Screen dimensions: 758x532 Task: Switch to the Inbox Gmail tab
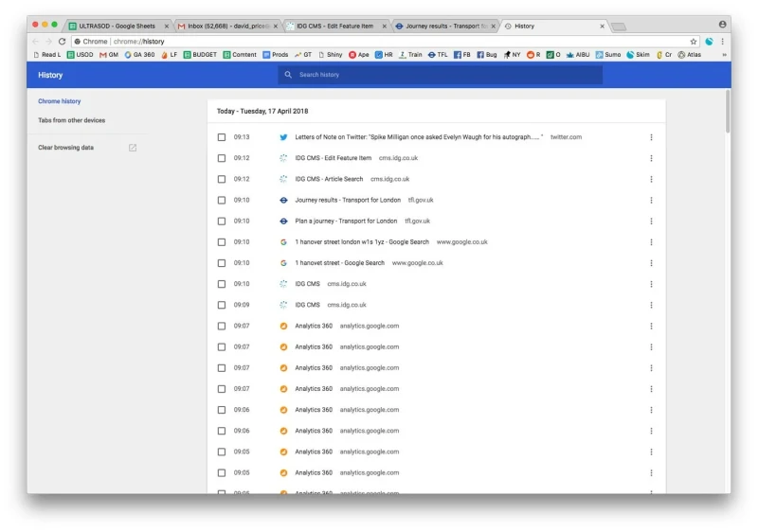click(227, 26)
